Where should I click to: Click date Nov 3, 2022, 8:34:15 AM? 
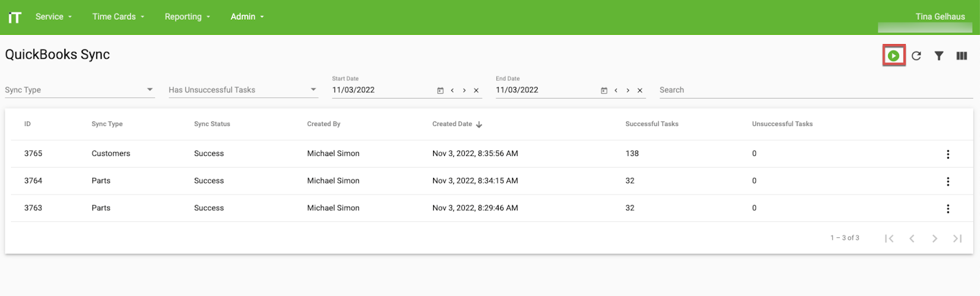coord(475,181)
